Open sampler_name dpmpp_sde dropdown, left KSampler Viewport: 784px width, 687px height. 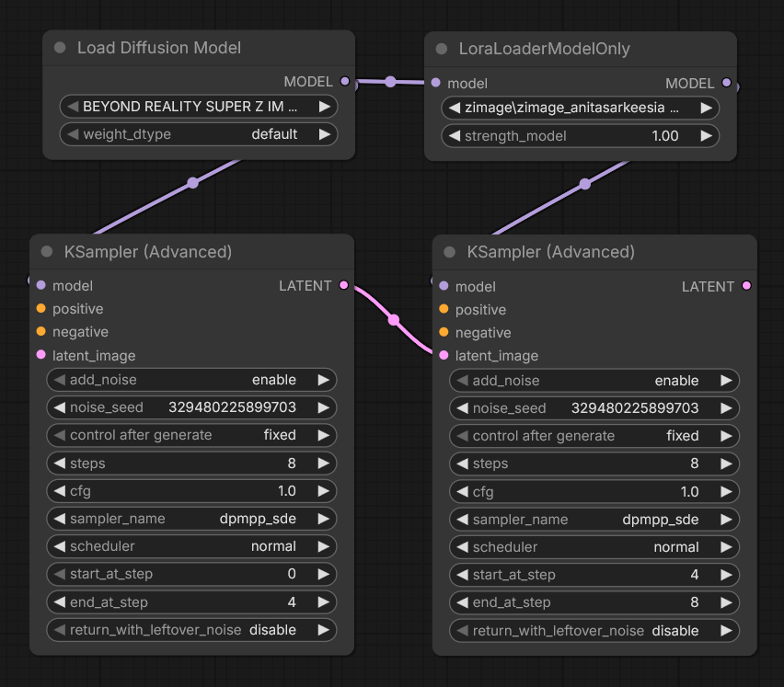click(191, 519)
